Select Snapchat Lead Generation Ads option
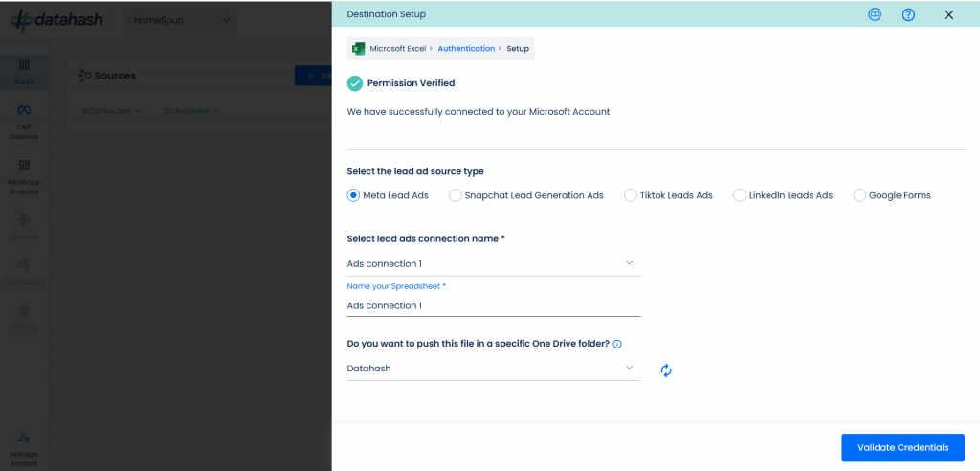Image resolution: width=980 pixels, height=471 pixels. click(456, 195)
